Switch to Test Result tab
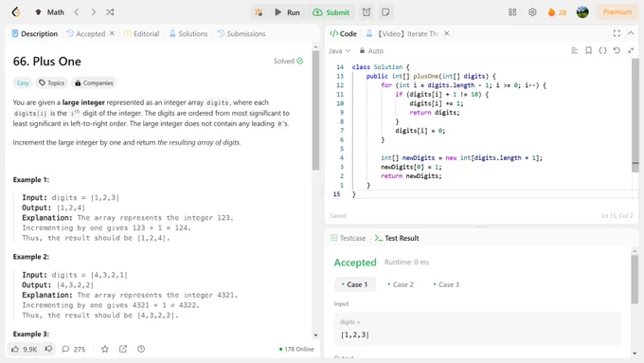The width and height of the screenshot is (644, 363). click(x=397, y=238)
